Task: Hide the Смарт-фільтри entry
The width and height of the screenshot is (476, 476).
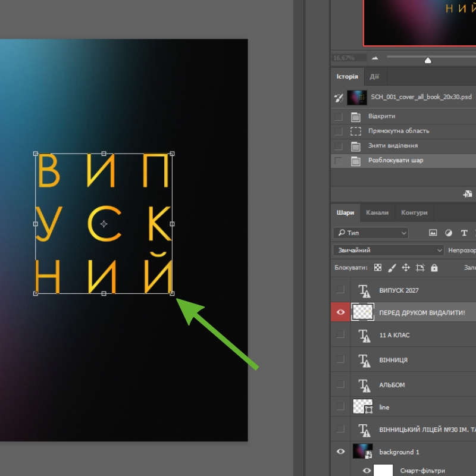Action: [367, 471]
